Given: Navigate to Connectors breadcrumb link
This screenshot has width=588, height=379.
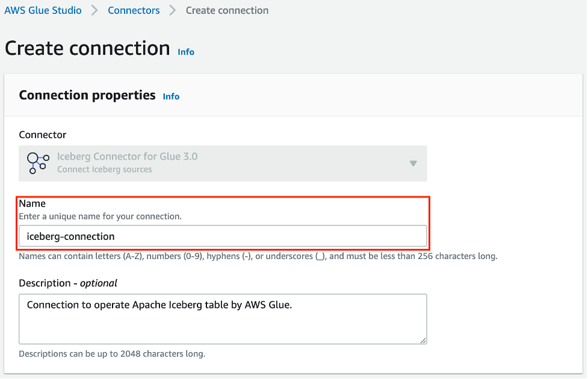Looking at the screenshot, I should (x=134, y=10).
